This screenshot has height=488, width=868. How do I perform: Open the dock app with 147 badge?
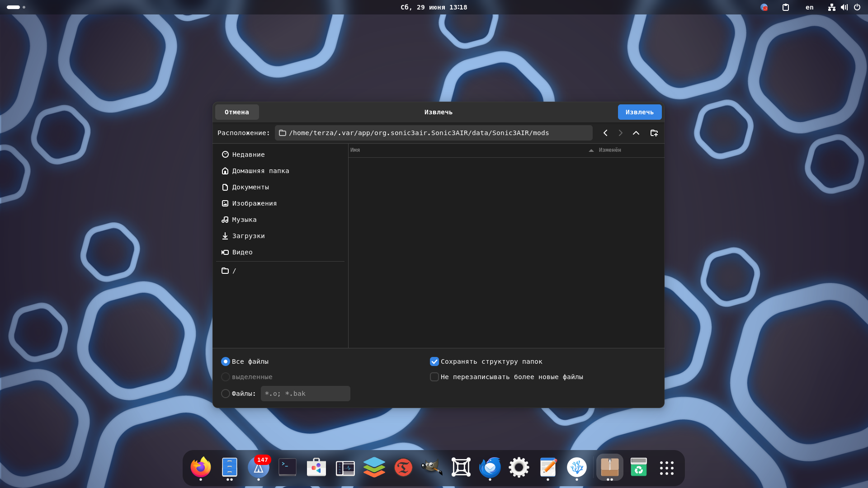click(x=259, y=467)
